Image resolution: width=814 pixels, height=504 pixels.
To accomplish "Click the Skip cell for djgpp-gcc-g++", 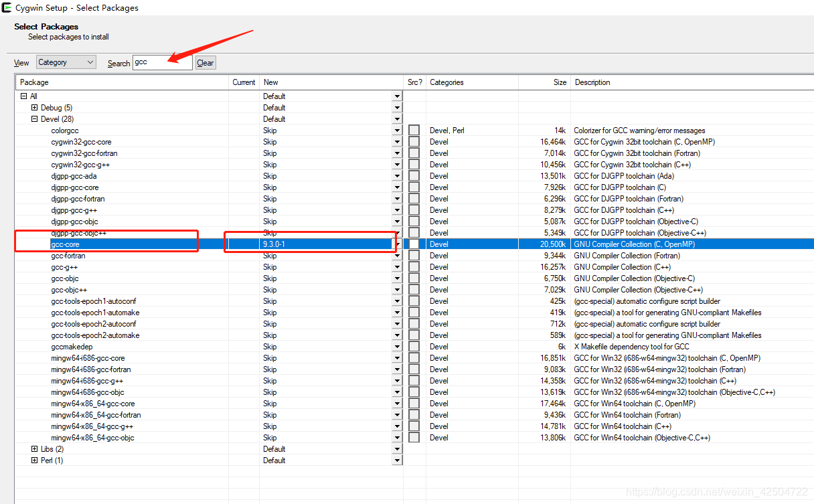I will tap(270, 210).
